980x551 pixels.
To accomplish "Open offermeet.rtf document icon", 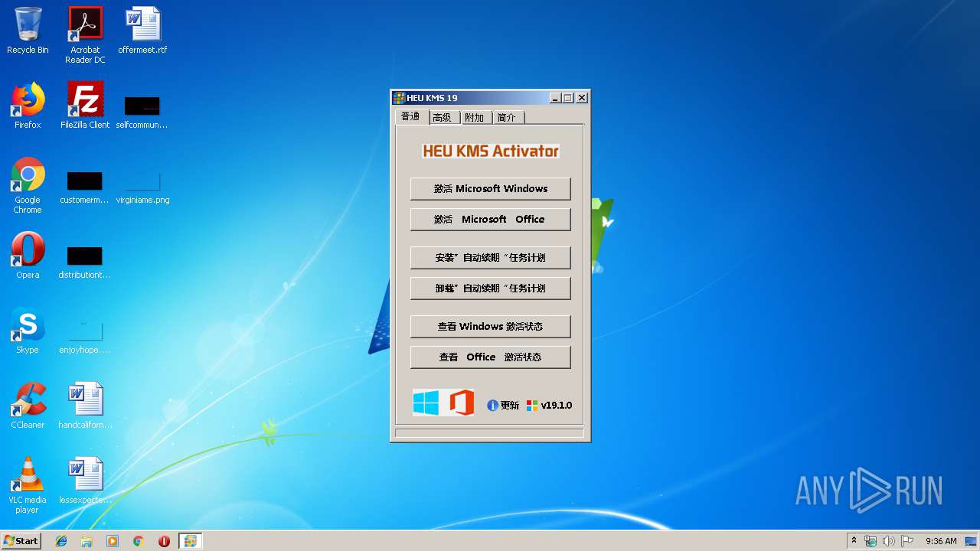I will click(x=142, y=31).
